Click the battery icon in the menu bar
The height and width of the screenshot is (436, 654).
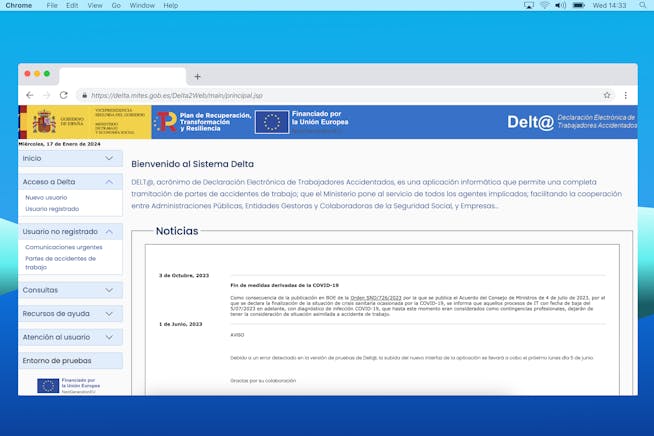579,5
